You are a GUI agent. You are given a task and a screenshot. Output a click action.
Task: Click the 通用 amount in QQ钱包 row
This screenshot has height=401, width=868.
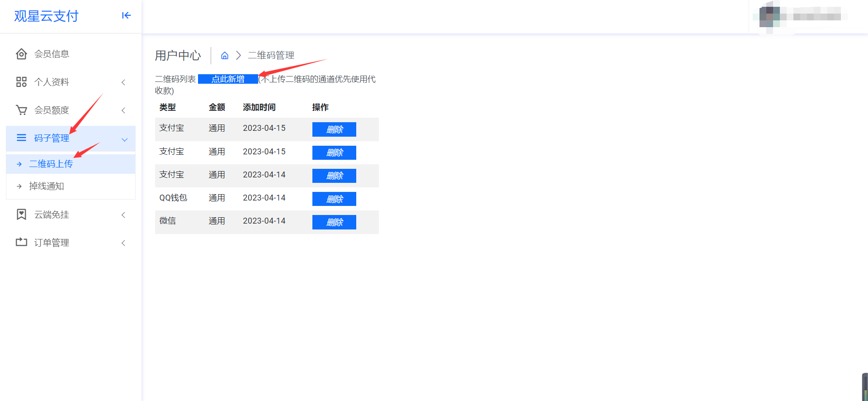(217, 198)
